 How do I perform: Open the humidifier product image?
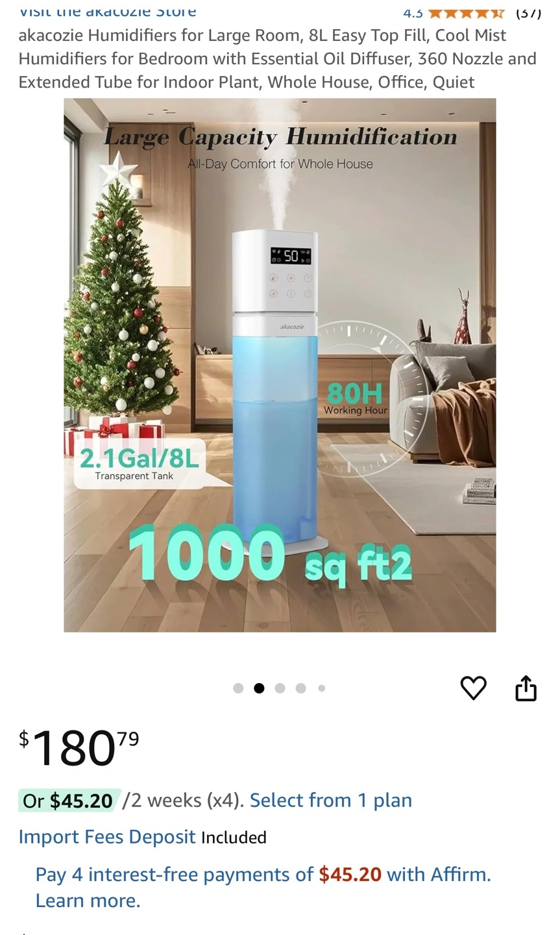tap(280, 365)
